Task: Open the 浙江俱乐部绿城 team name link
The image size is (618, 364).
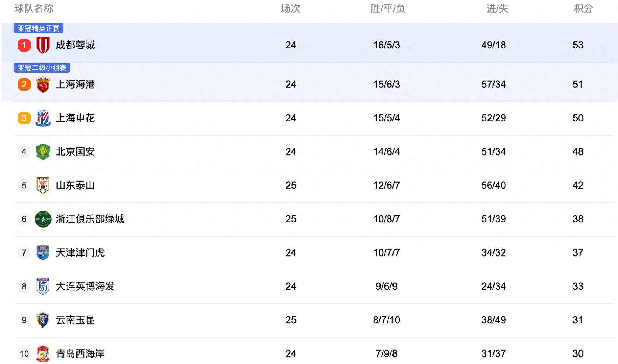Action: [90, 219]
